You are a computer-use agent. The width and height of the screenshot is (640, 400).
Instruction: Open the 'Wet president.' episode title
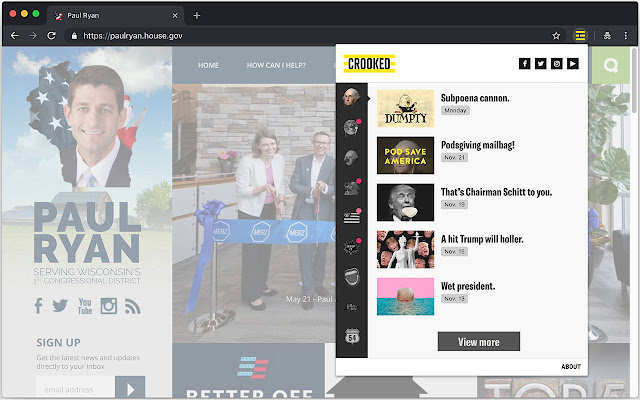click(468, 286)
